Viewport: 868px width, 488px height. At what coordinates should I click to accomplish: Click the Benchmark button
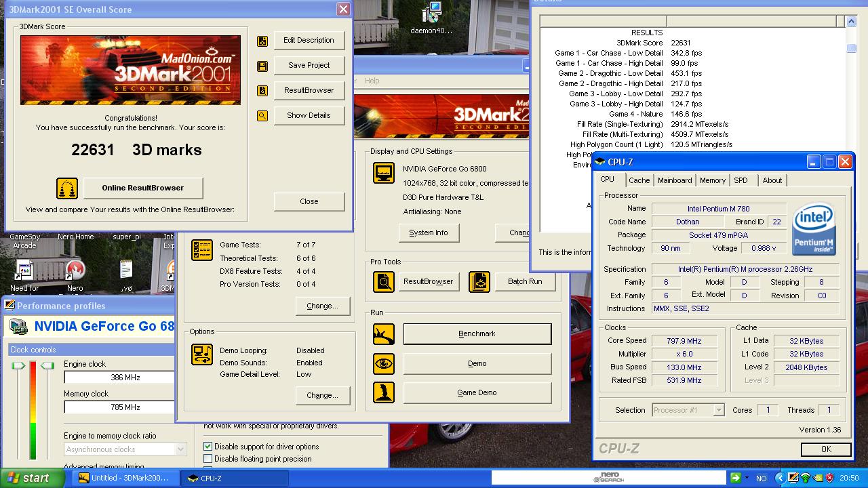coord(477,334)
